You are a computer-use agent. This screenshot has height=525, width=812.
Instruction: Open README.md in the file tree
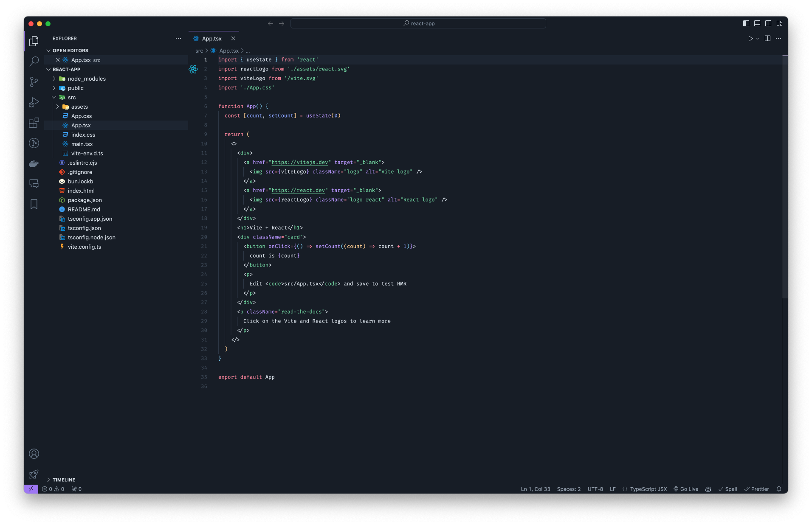tap(84, 209)
